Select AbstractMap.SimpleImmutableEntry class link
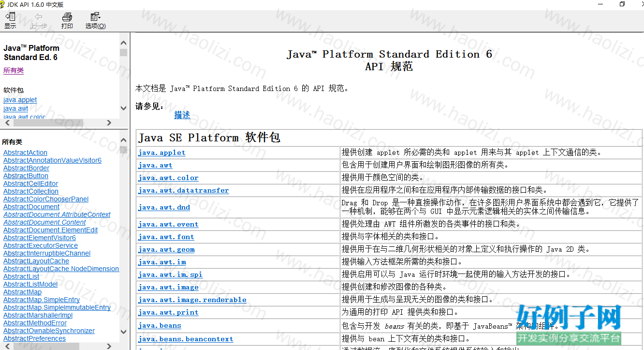 57,307
